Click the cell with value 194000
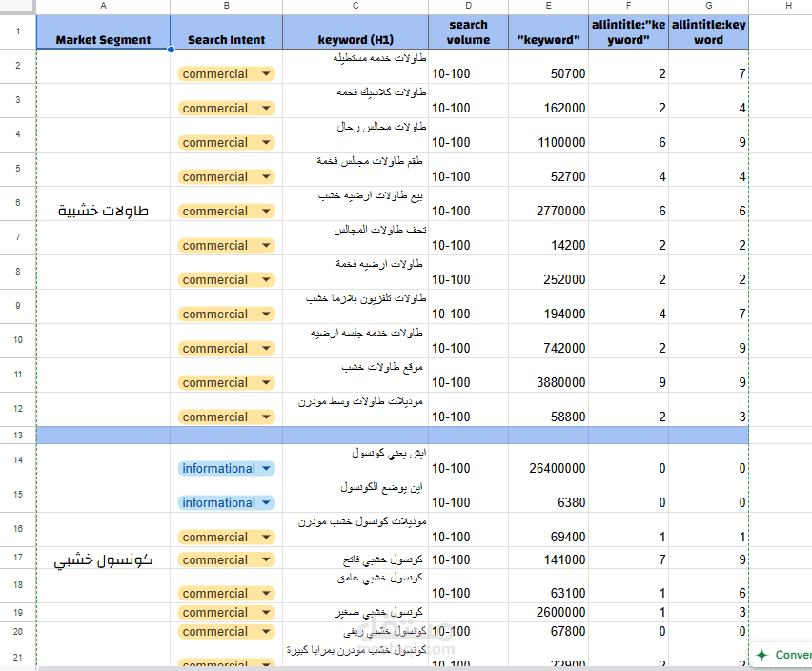The width and height of the screenshot is (812, 671). (548, 307)
